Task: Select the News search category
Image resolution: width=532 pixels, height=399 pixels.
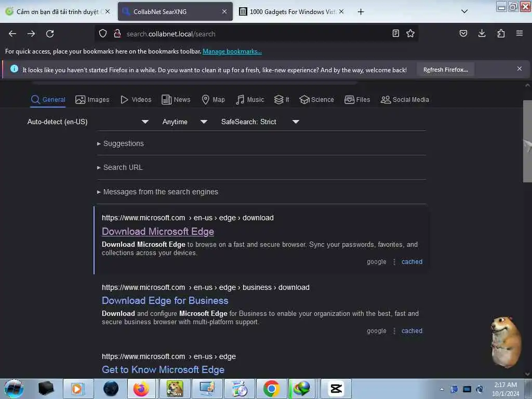Action: [x=176, y=100]
